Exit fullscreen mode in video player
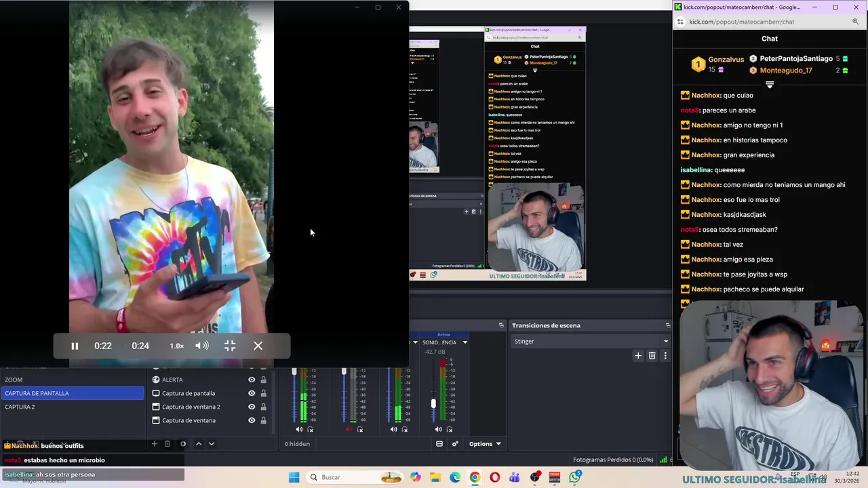 click(230, 346)
